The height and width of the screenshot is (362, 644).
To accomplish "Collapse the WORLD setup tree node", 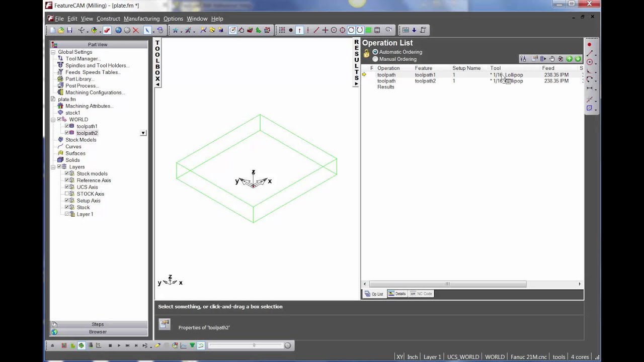I will pyautogui.click(x=53, y=120).
